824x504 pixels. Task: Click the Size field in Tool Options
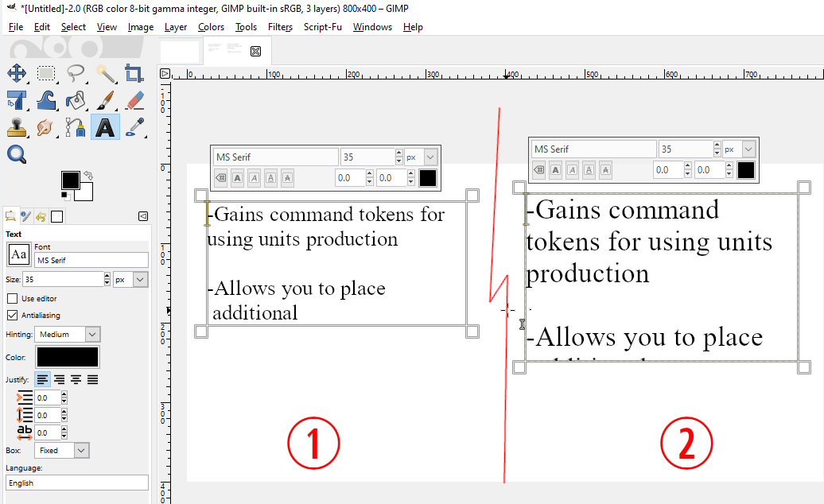point(63,279)
